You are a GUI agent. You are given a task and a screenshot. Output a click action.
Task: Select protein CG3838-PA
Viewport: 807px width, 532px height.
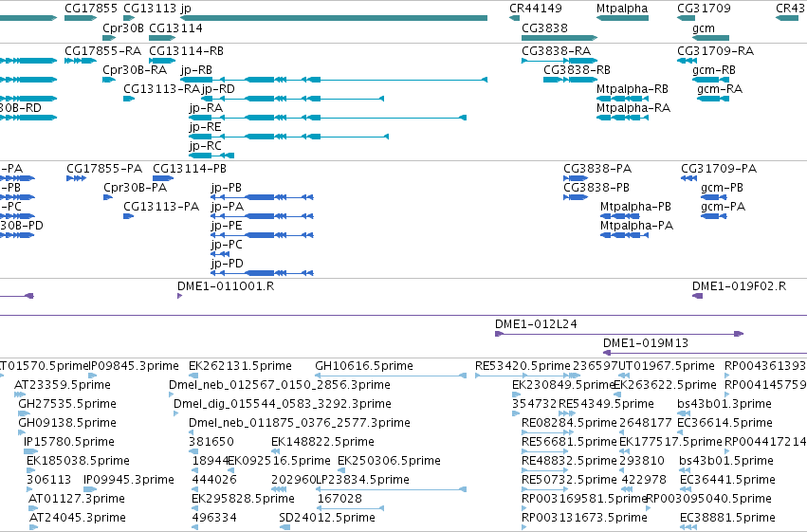point(576,178)
